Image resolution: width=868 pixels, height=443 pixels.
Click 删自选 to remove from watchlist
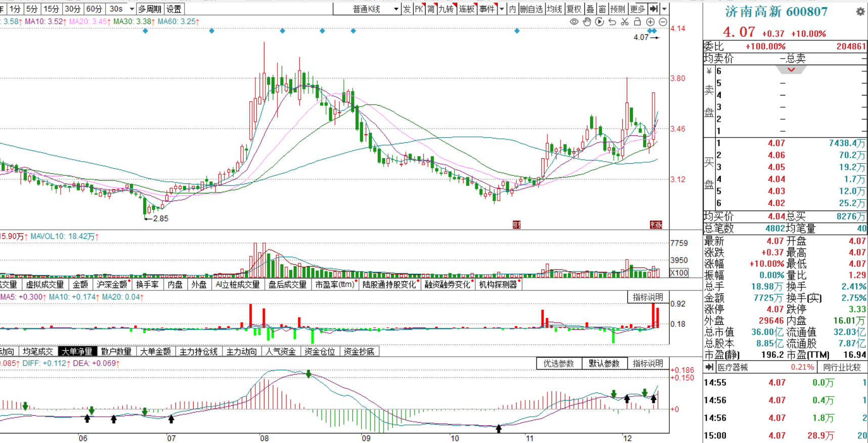point(532,9)
